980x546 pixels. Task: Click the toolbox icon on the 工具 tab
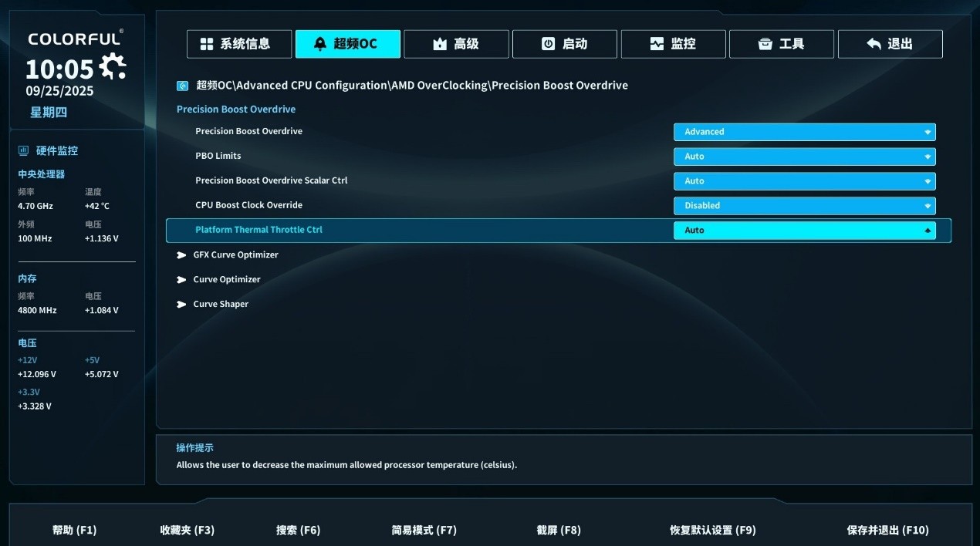[x=765, y=44]
